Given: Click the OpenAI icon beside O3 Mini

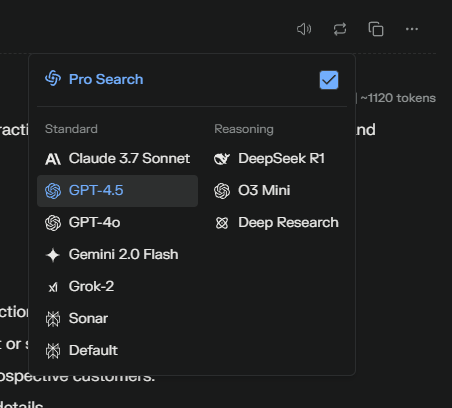Looking at the screenshot, I should [x=222, y=191].
